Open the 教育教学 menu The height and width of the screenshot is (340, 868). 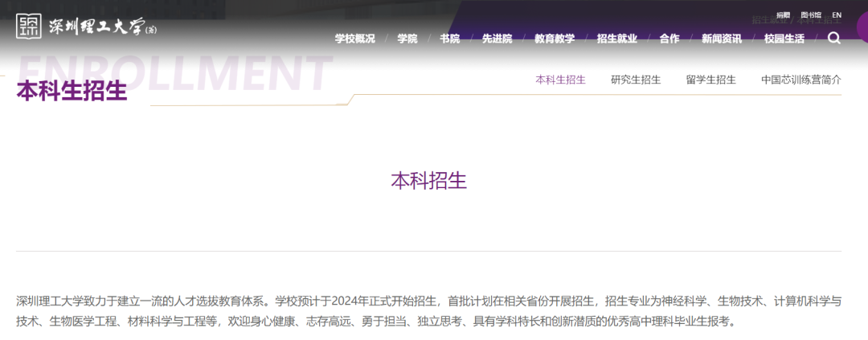click(555, 39)
